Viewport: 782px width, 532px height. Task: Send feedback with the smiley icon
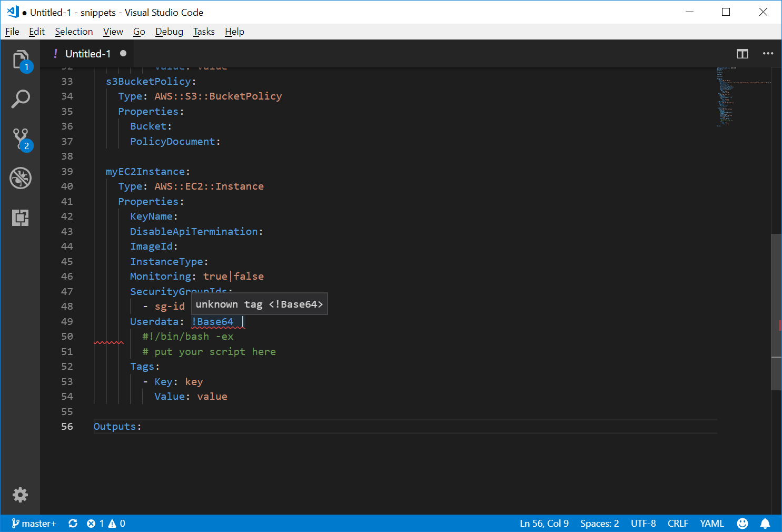[743, 523]
